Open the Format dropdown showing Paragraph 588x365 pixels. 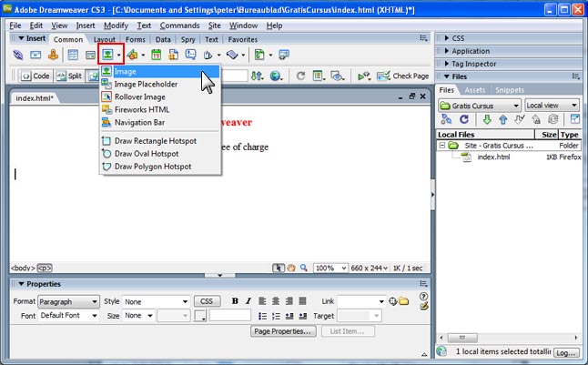(68, 301)
